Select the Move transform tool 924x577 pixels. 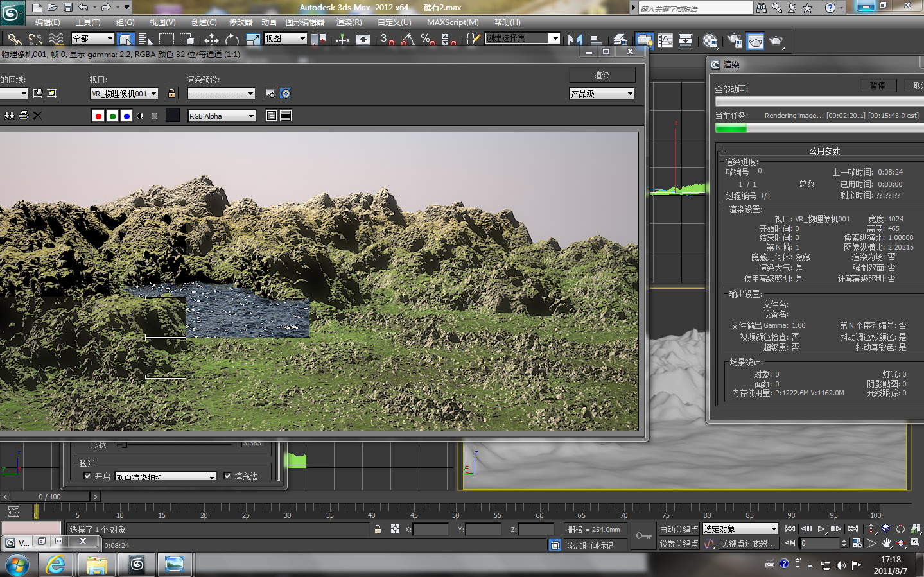tap(211, 40)
